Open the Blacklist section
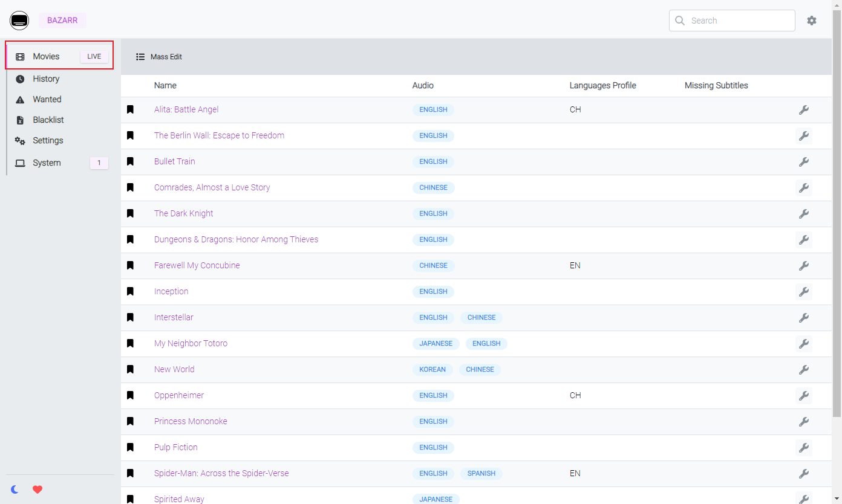 60,120
